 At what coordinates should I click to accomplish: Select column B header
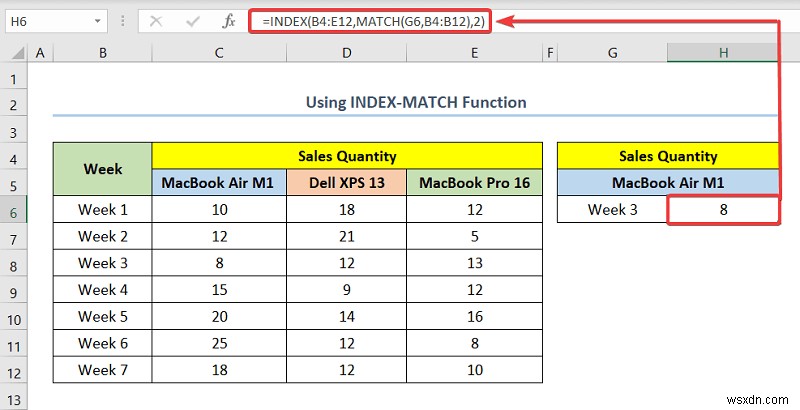[x=102, y=53]
